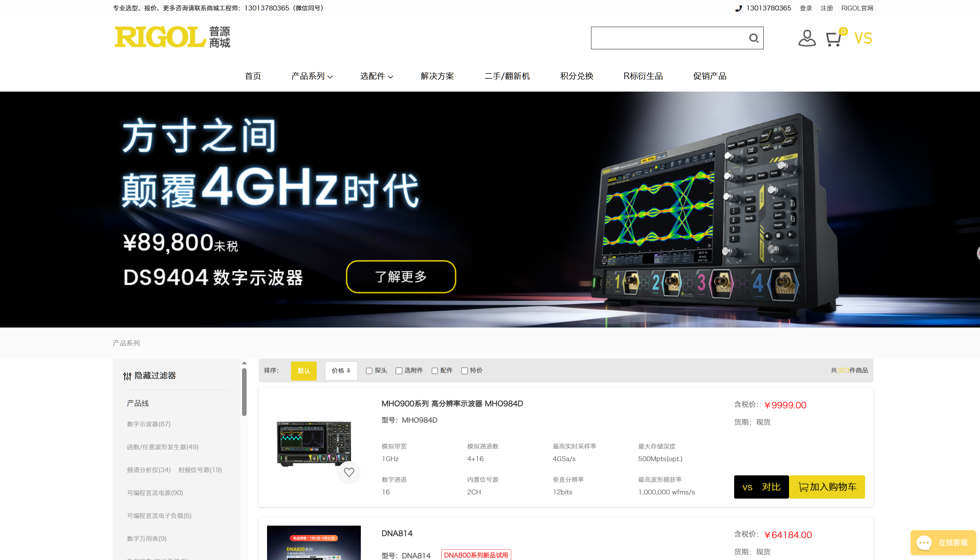Filter by 数字万用表(9)

click(x=147, y=538)
